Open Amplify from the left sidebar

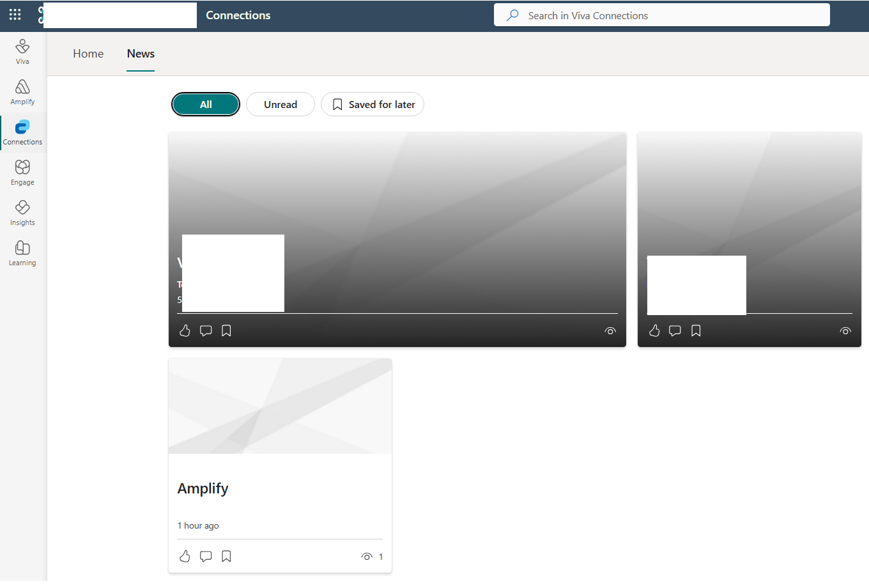(22, 92)
